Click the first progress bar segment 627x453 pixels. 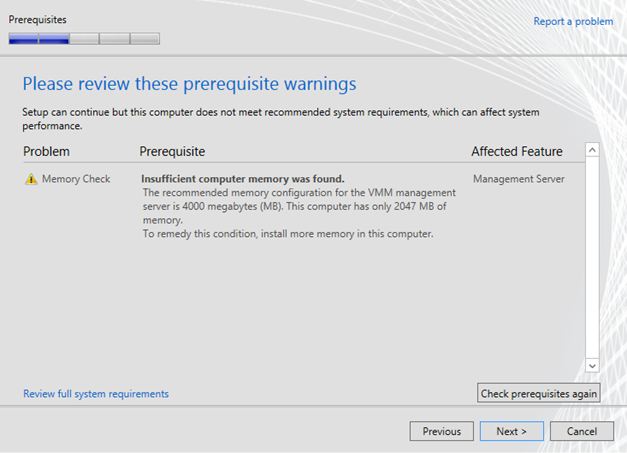24,39
